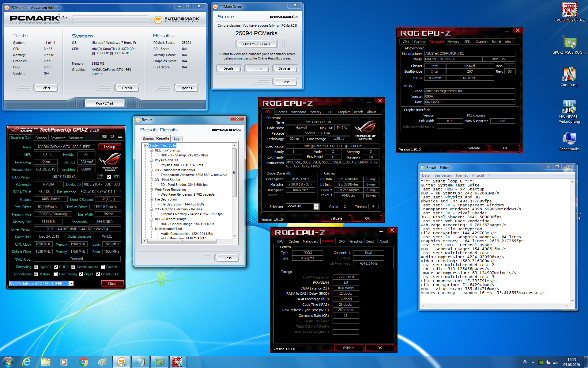Click Submit Your Results button

point(257,44)
